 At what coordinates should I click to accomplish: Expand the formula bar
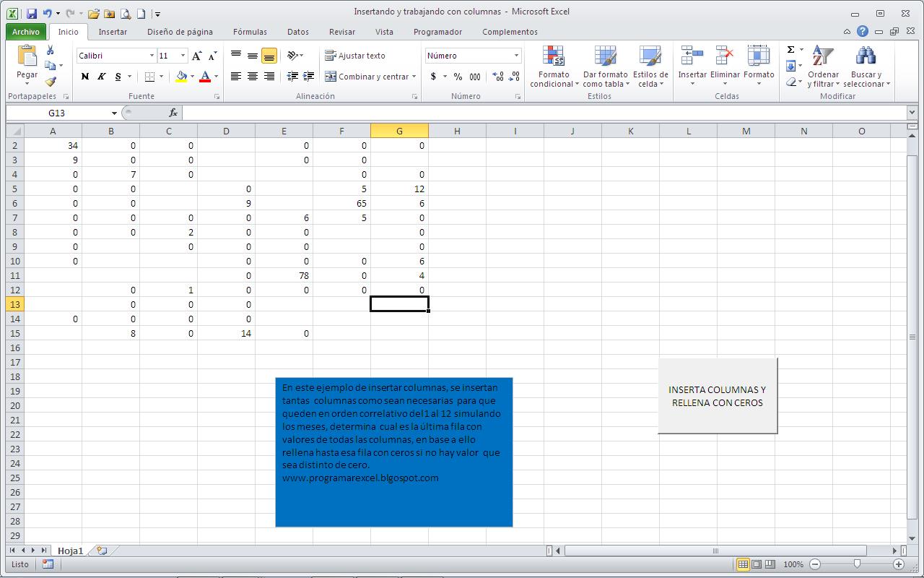[912, 113]
